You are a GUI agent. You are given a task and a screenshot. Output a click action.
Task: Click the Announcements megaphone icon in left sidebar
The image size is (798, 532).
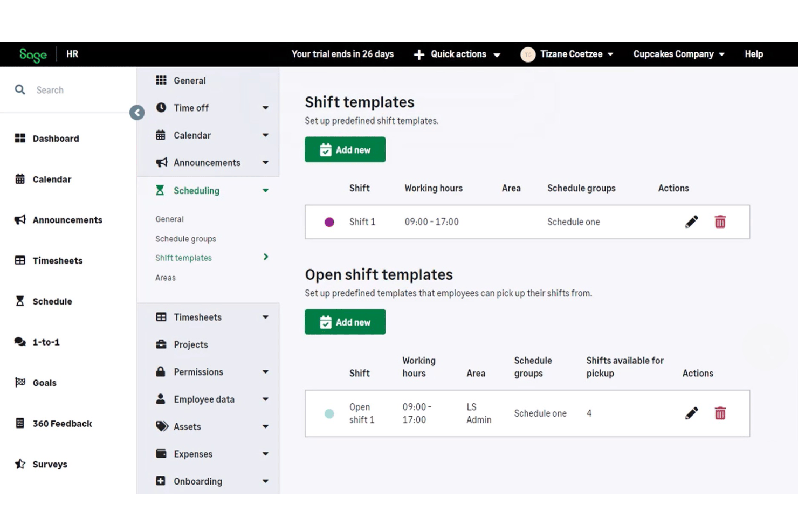pos(20,219)
